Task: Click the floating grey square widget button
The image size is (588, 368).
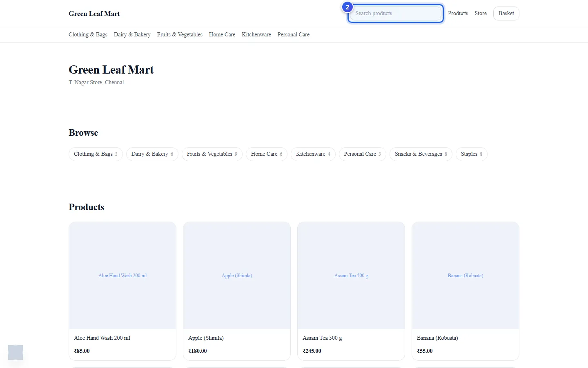Action: click(x=16, y=352)
